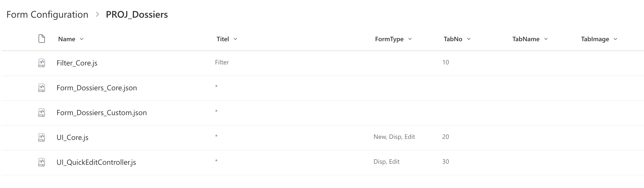
Task: Go back to Form Configuration breadcrumb
Action: (47, 15)
